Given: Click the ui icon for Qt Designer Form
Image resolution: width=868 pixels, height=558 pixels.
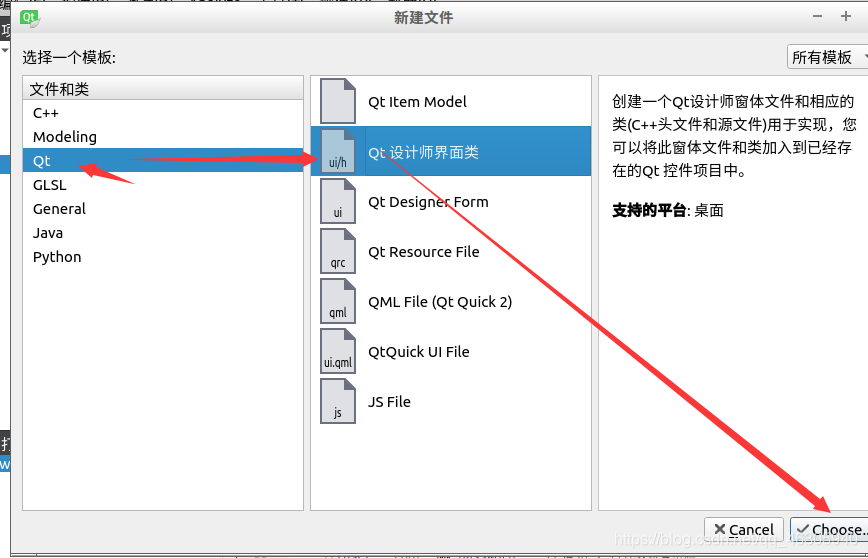Looking at the screenshot, I should 338,201.
